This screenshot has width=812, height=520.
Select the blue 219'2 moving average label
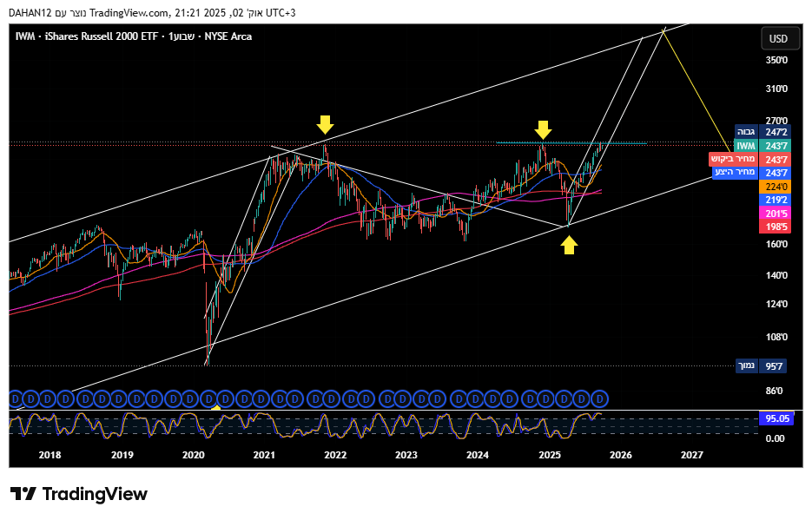point(775,200)
